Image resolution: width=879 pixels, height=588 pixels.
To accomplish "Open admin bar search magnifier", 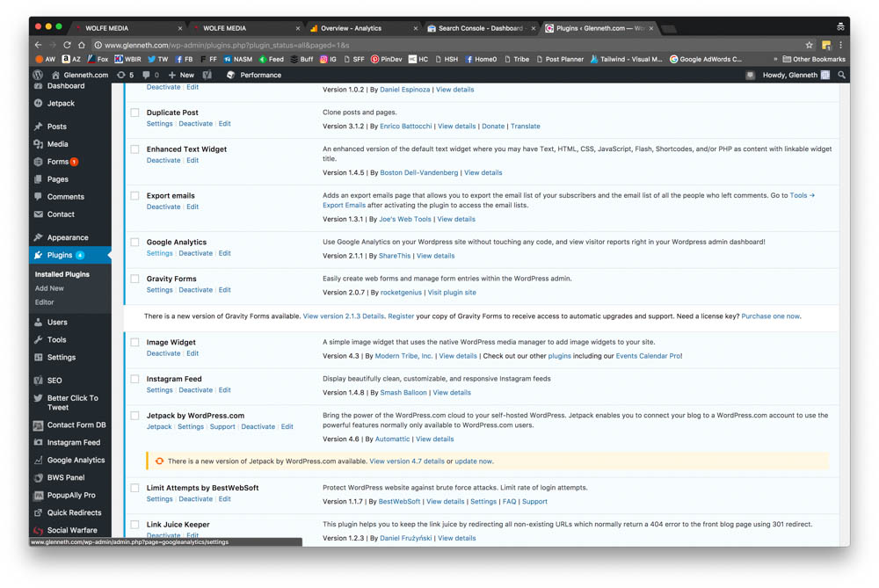I will [841, 75].
